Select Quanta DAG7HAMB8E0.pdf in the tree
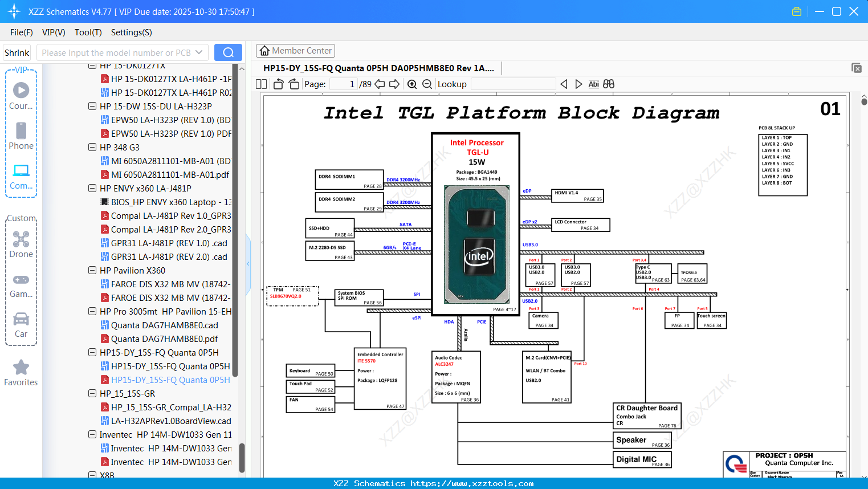 160,339
